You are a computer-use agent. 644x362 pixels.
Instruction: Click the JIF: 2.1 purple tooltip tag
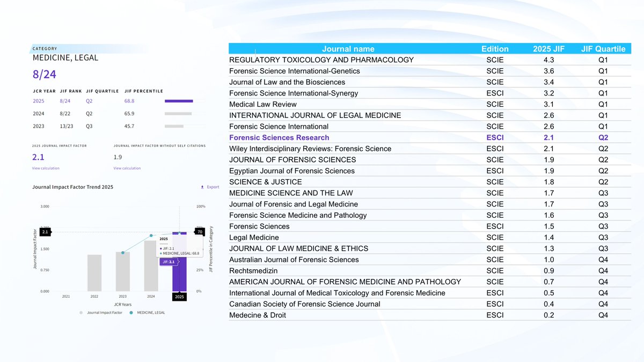pyautogui.click(x=168, y=262)
